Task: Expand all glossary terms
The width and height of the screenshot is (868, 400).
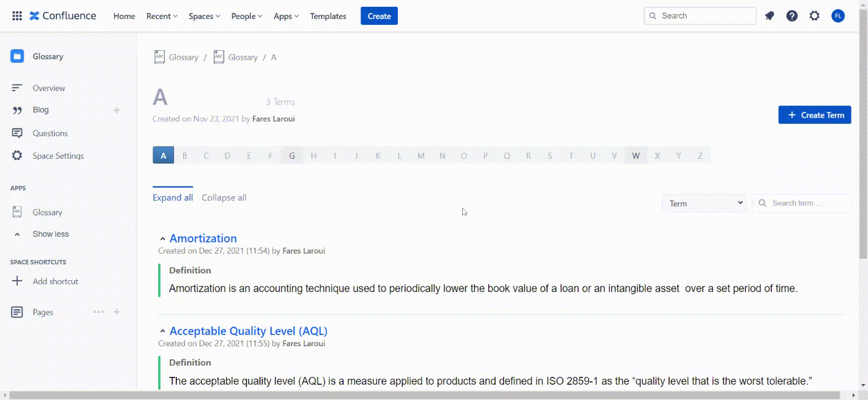Action: coord(172,197)
